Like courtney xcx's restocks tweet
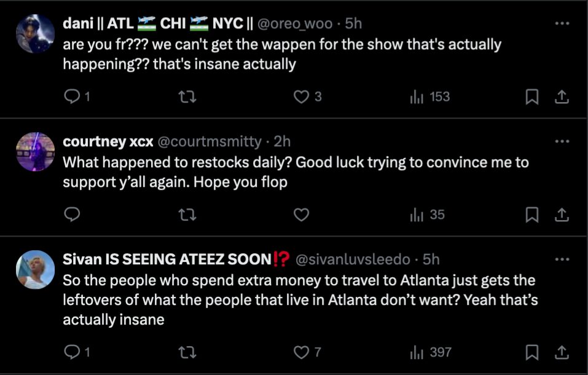Viewport: 588px width, 375px height. 300,215
